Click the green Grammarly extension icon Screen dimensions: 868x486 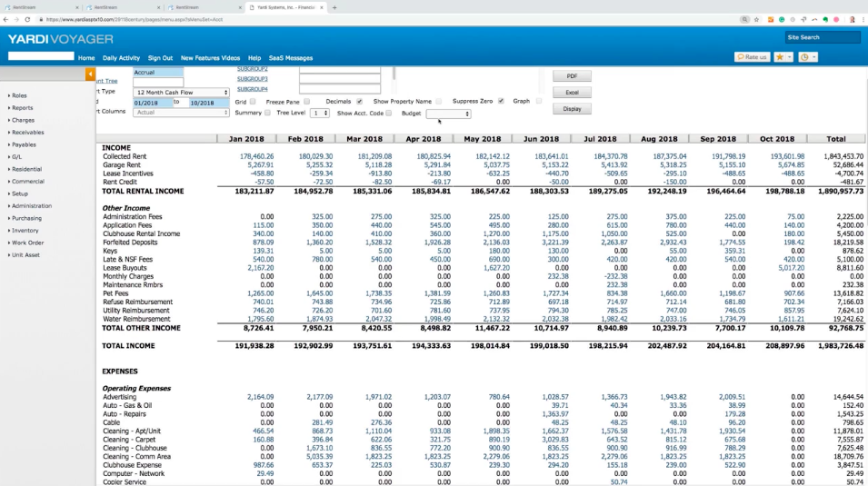782,19
